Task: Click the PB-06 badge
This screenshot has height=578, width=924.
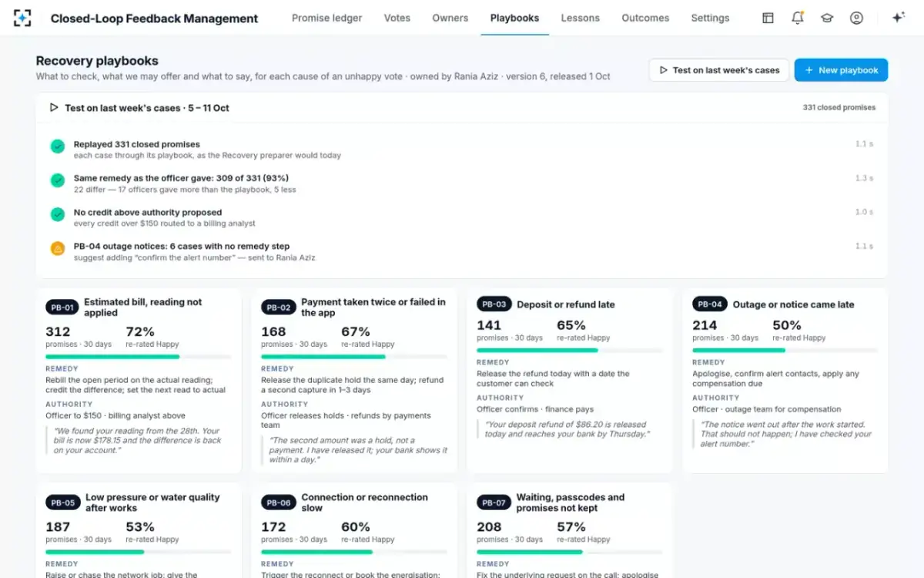Action: click(x=278, y=502)
